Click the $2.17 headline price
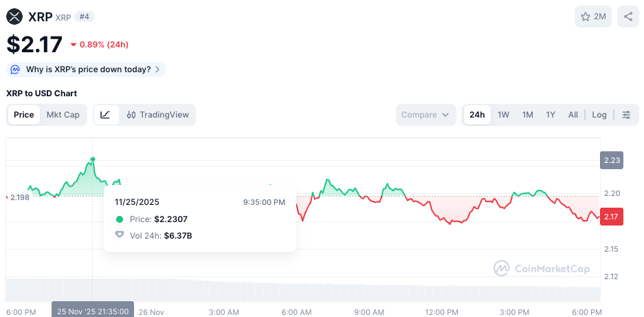The image size is (644, 317). (x=34, y=45)
